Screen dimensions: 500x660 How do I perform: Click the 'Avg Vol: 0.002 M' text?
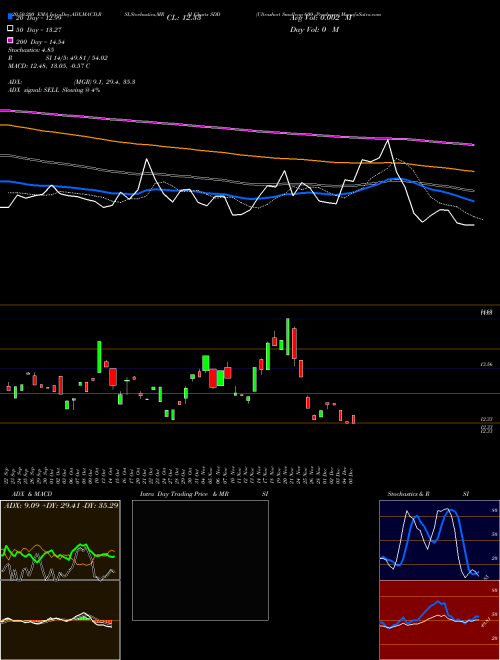pos(320,18)
